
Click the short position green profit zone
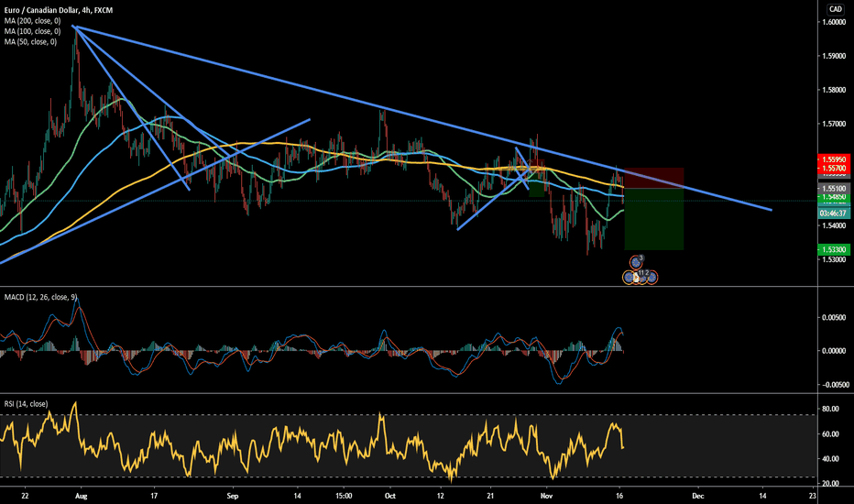(x=653, y=219)
